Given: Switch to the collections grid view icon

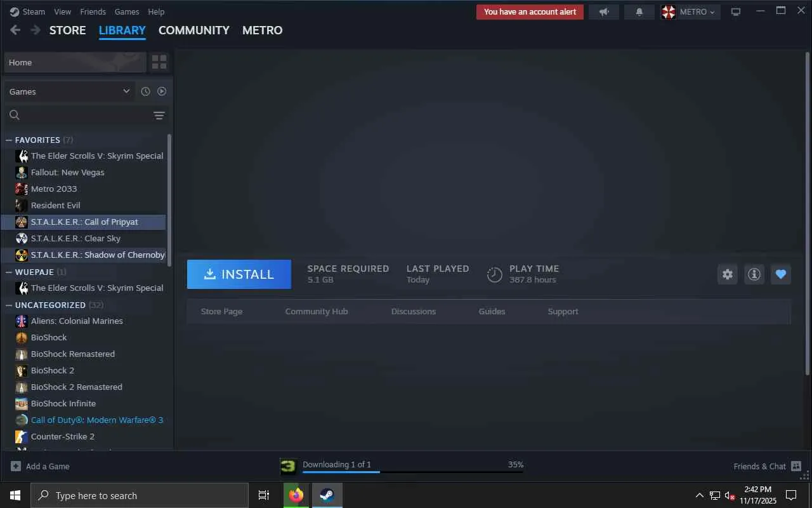Looking at the screenshot, I should [x=159, y=62].
